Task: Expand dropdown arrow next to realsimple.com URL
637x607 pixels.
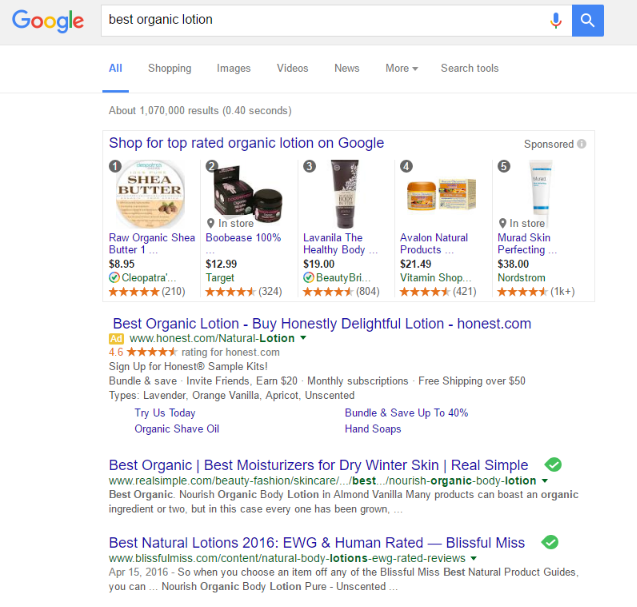Action: pyautogui.click(x=545, y=481)
